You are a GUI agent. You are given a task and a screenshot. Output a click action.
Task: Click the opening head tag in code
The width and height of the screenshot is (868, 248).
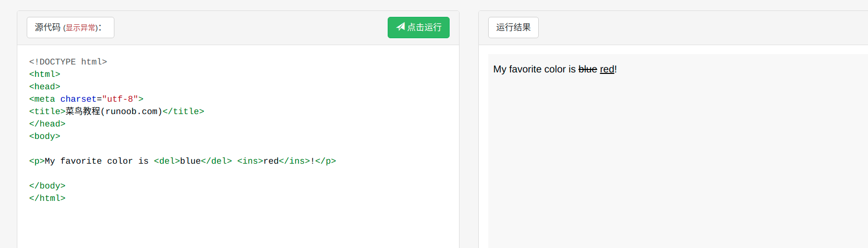pos(45,87)
